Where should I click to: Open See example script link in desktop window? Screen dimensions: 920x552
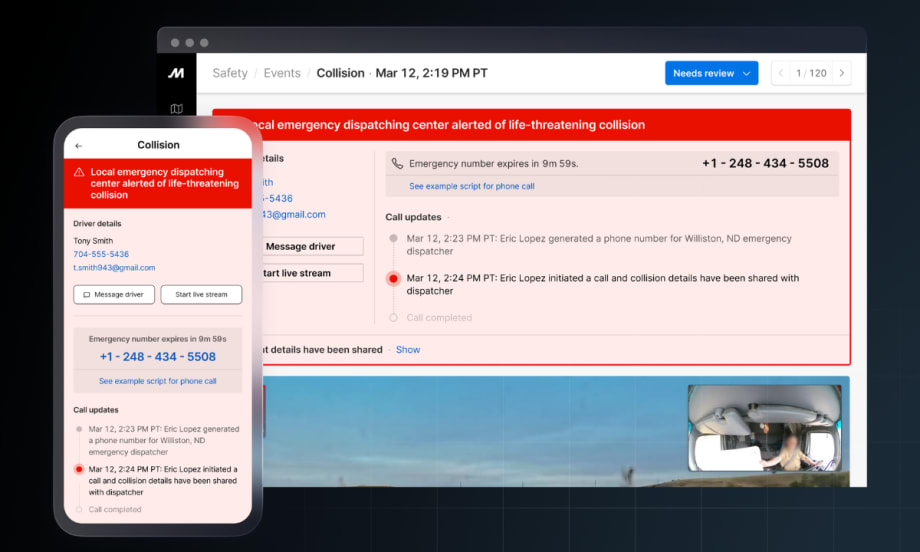[x=472, y=186]
